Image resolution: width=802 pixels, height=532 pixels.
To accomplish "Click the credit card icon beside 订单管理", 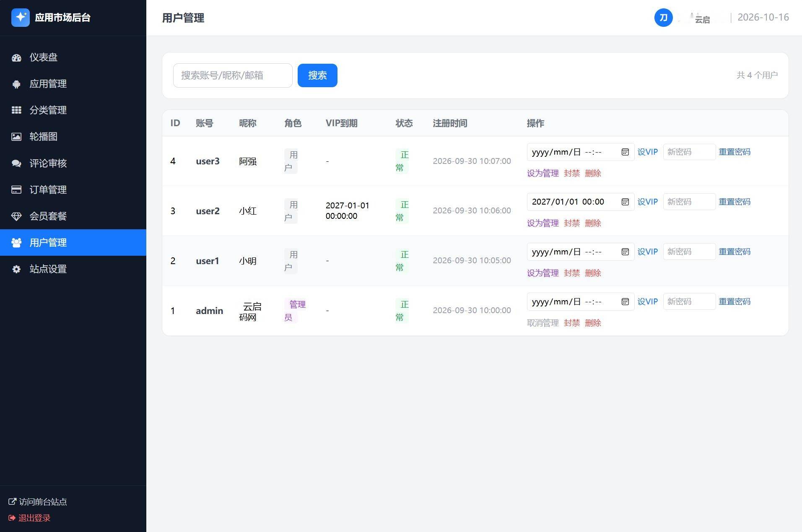I will pos(16,190).
